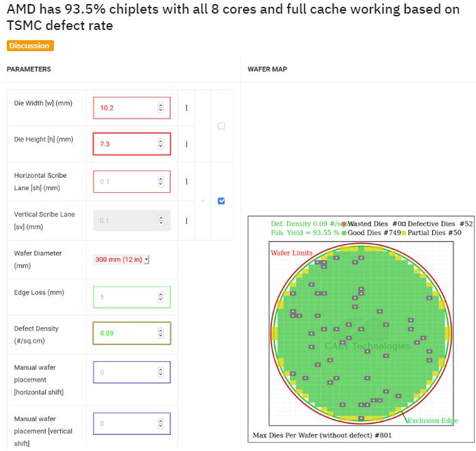This screenshot has width=476, height=451.
Task: Click the 'Wafer Limits' label on map
Action: [x=292, y=253]
